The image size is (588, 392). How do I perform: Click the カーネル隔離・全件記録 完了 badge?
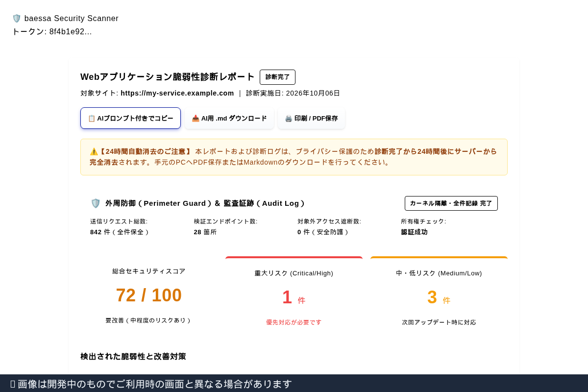[451, 203]
